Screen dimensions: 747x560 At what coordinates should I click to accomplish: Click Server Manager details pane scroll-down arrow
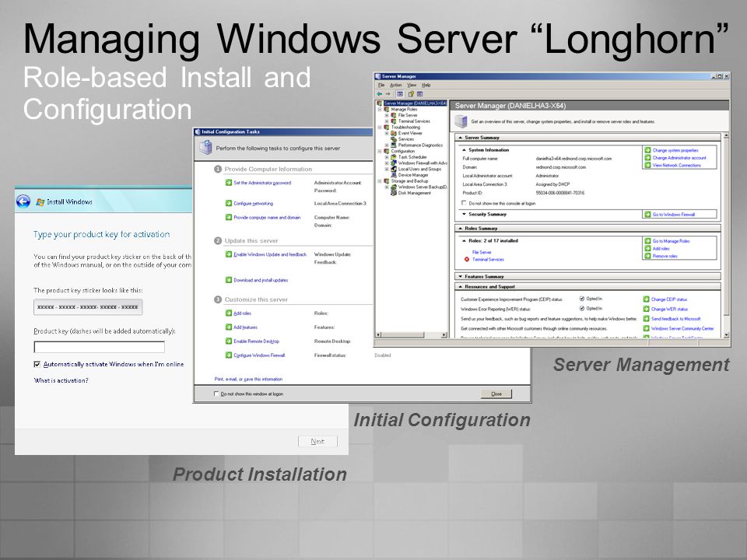coord(727,335)
